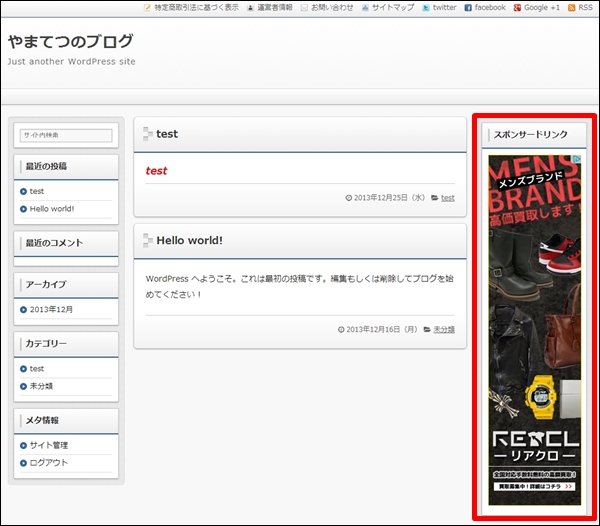Click the orange RSS feed icon

pos(571,8)
